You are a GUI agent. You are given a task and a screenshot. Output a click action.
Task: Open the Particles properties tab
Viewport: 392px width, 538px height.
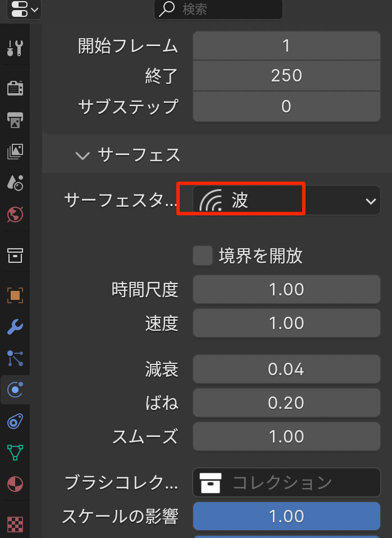coord(15,358)
